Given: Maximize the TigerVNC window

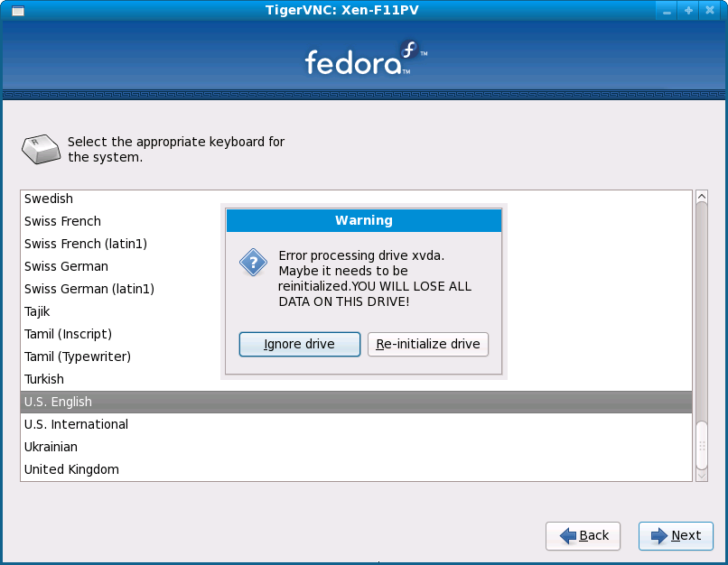Looking at the screenshot, I should coord(689,10).
